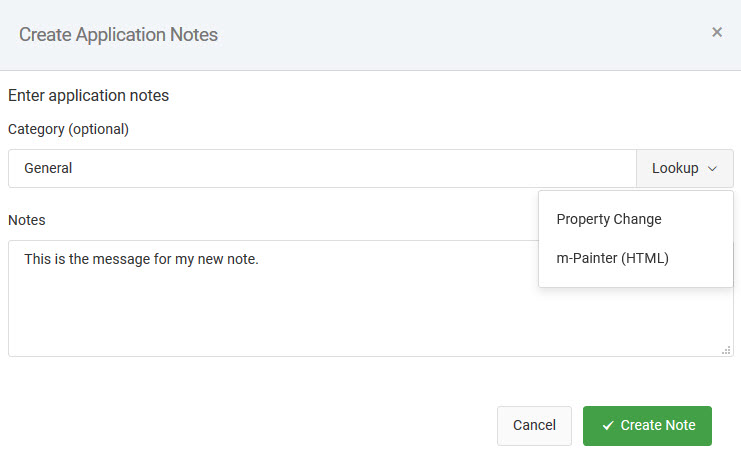741x465 pixels.
Task: Click the Create Application Notes title text
Action: coord(118,34)
